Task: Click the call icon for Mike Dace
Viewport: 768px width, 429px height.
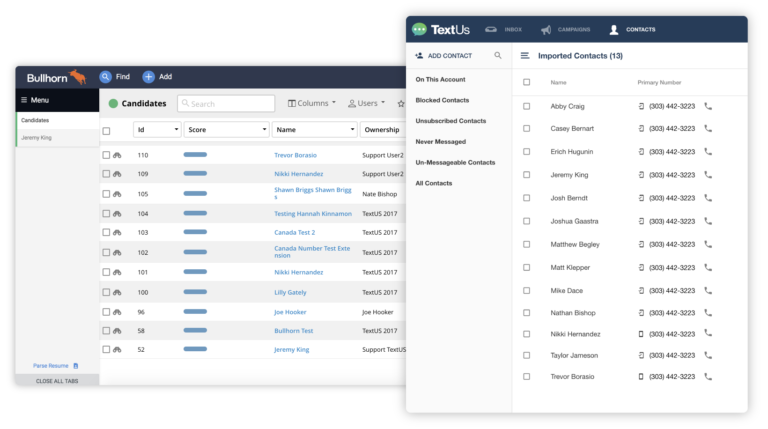Action: (x=708, y=290)
